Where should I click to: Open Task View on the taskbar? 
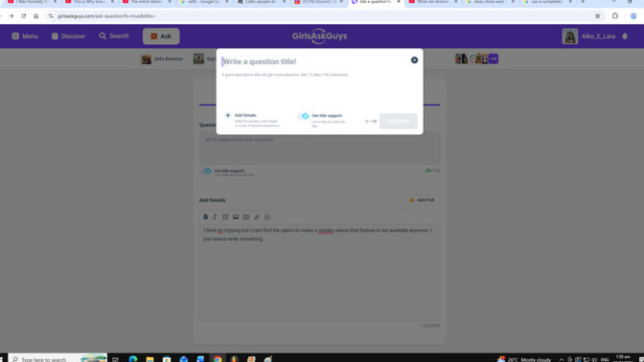115,359
